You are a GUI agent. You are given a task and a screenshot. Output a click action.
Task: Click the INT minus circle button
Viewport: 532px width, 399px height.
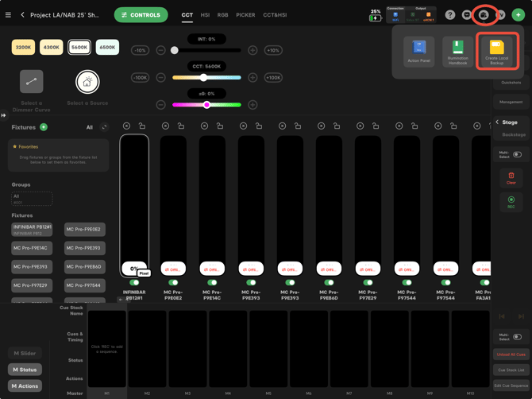[161, 50]
